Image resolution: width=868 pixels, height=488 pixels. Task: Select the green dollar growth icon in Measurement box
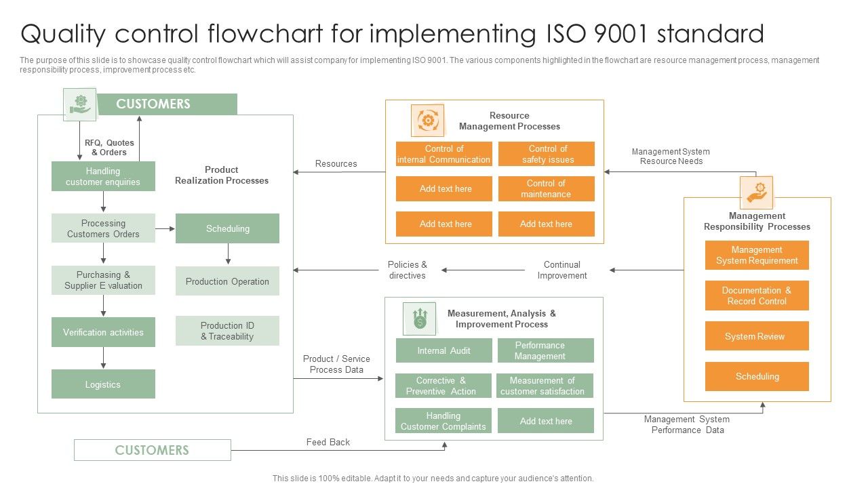tap(420, 319)
